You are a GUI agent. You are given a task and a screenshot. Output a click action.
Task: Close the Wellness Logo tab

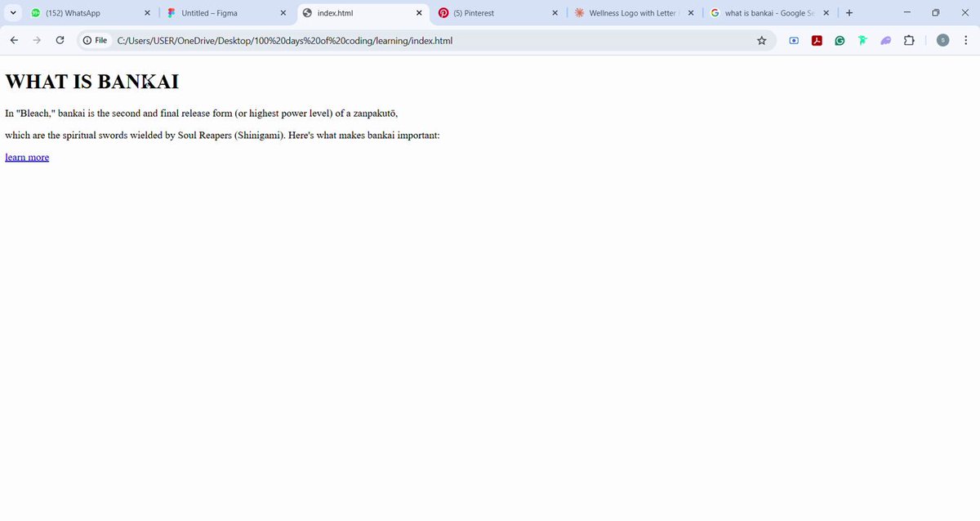coord(691,13)
